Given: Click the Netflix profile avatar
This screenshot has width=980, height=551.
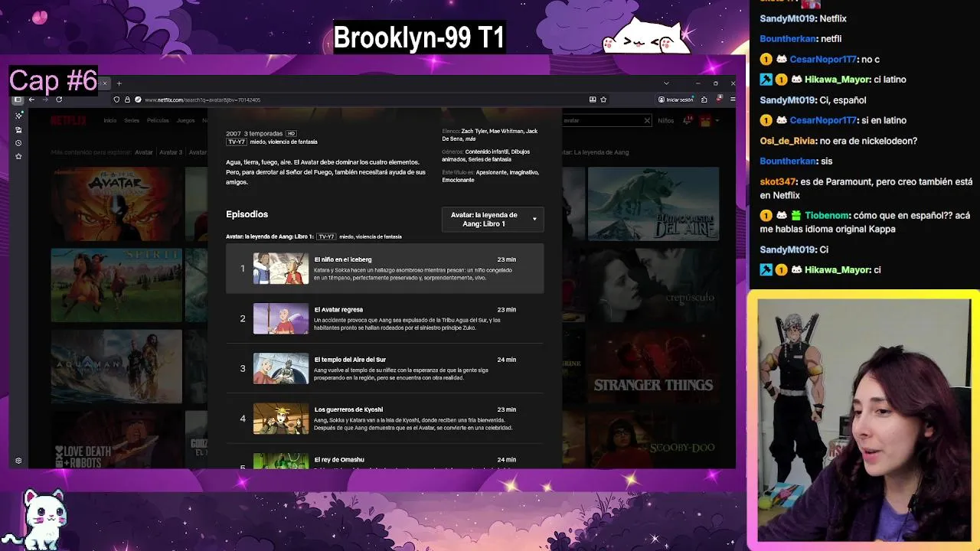Looking at the screenshot, I should [x=705, y=120].
